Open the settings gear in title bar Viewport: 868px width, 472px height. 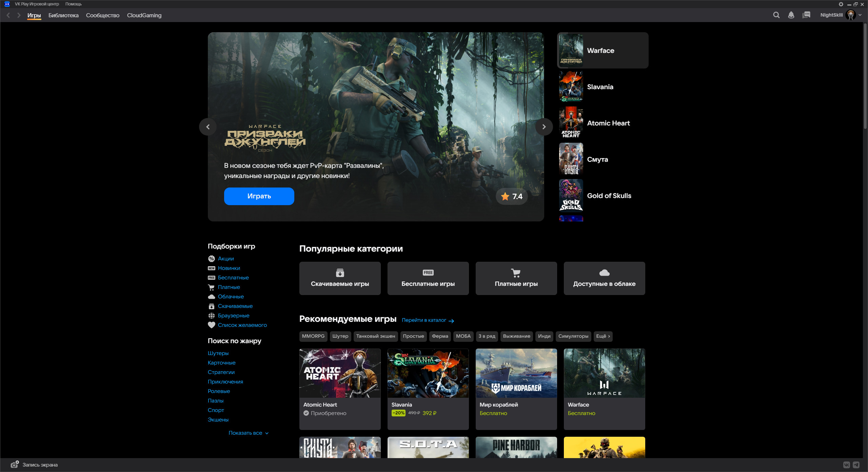click(841, 4)
